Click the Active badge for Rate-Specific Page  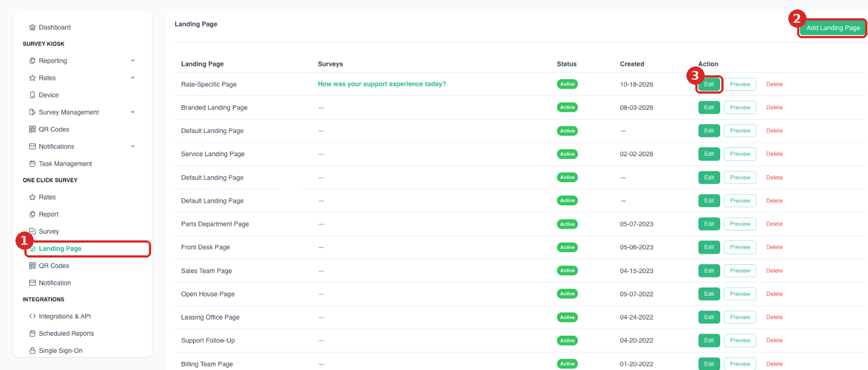567,84
